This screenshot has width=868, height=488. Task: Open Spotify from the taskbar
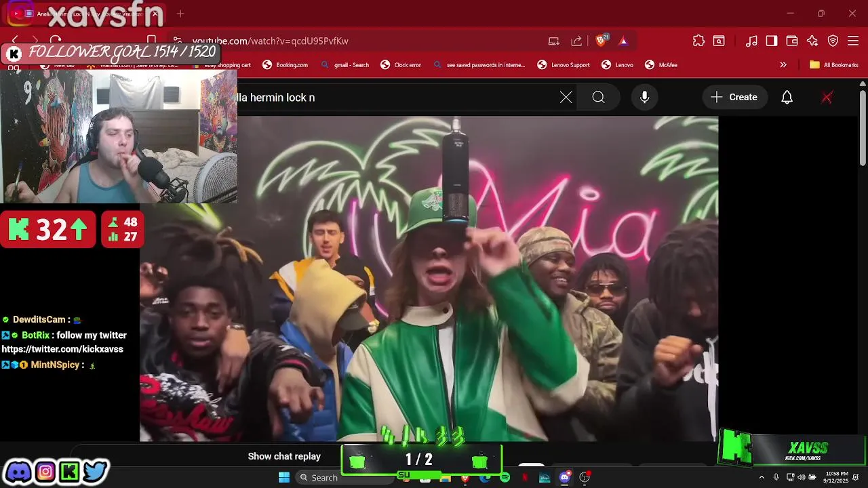[x=505, y=478]
